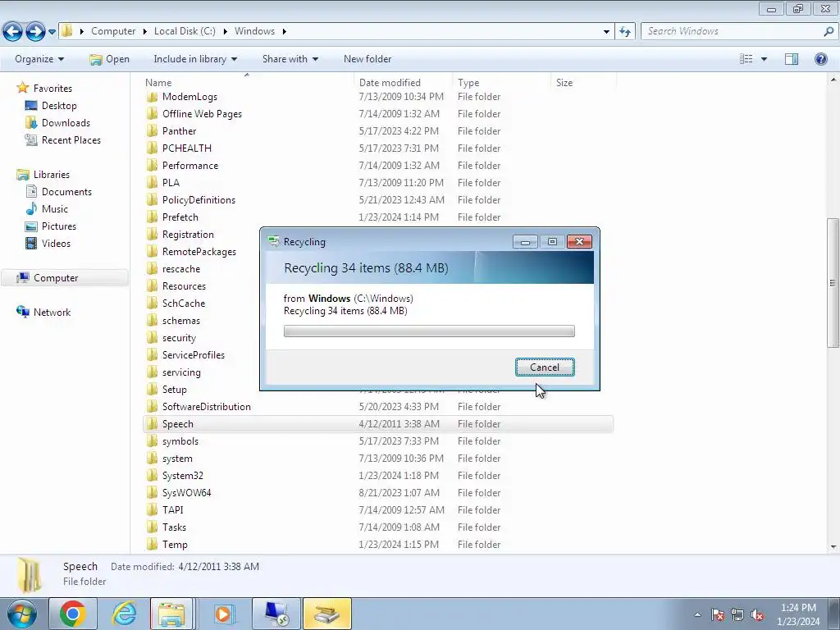Open the Organize menu
Viewport: 840px width, 630px height.
(x=39, y=59)
